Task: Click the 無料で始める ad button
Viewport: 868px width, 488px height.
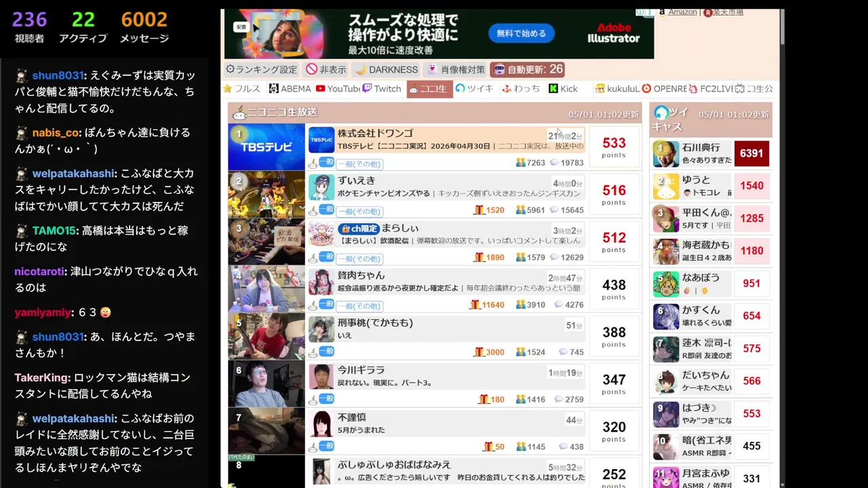Action: (x=521, y=33)
